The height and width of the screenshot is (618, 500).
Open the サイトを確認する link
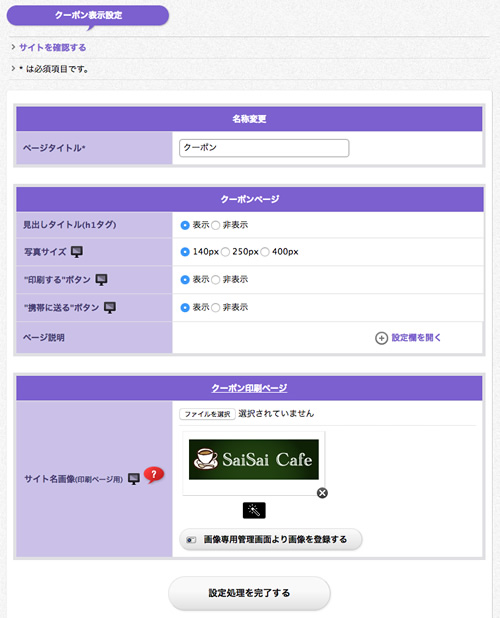pyautogui.click(x=53, y=48)
